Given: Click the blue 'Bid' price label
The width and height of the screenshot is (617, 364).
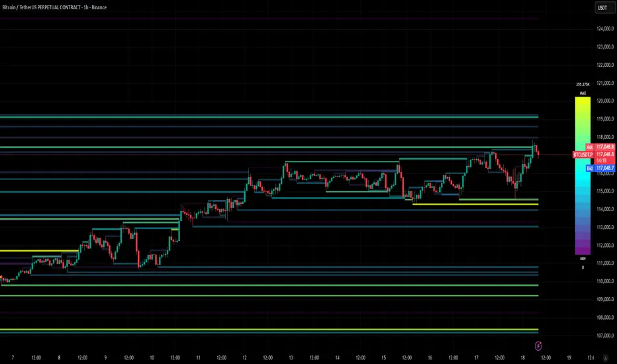Looking at the screenshot, I should tap(589, 168).
